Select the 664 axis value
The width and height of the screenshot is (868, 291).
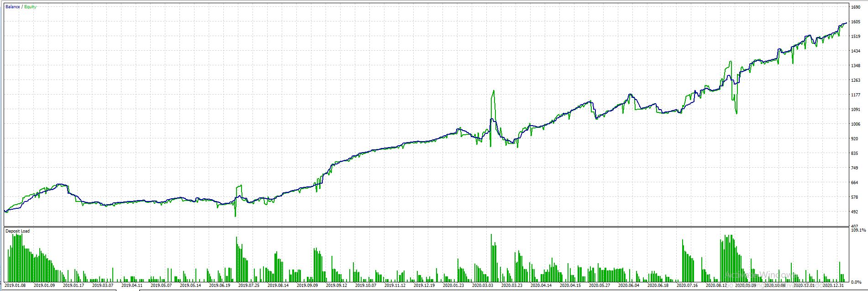[854, 183]
